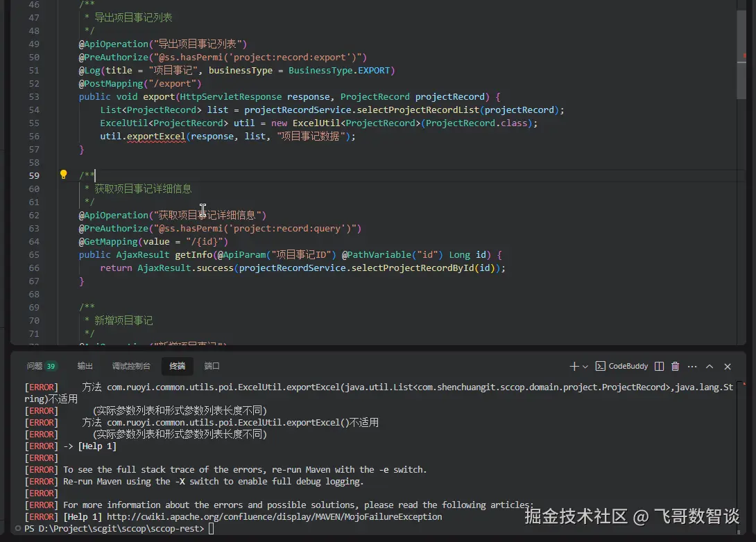
Task: Split the terminal with the split icon
Action: [x=659, y=367]
